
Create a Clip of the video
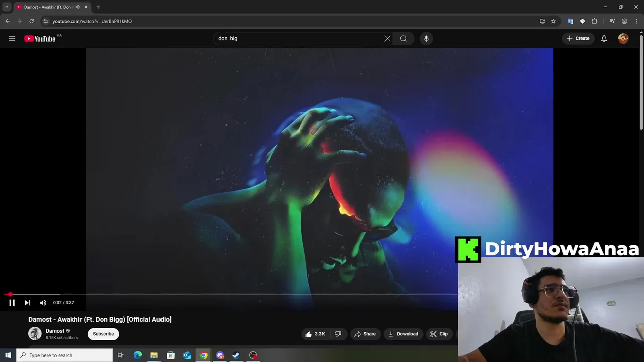(x=439, y=334)
